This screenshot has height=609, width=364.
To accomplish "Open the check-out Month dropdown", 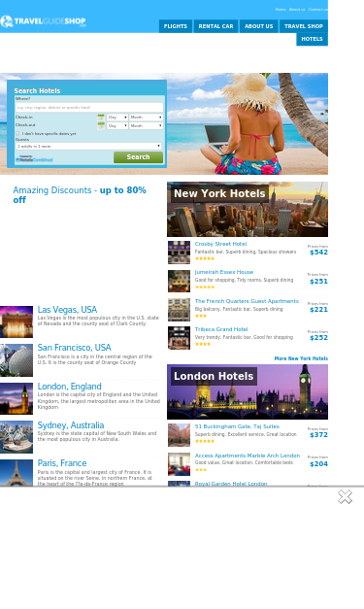I will click(146, 126).
